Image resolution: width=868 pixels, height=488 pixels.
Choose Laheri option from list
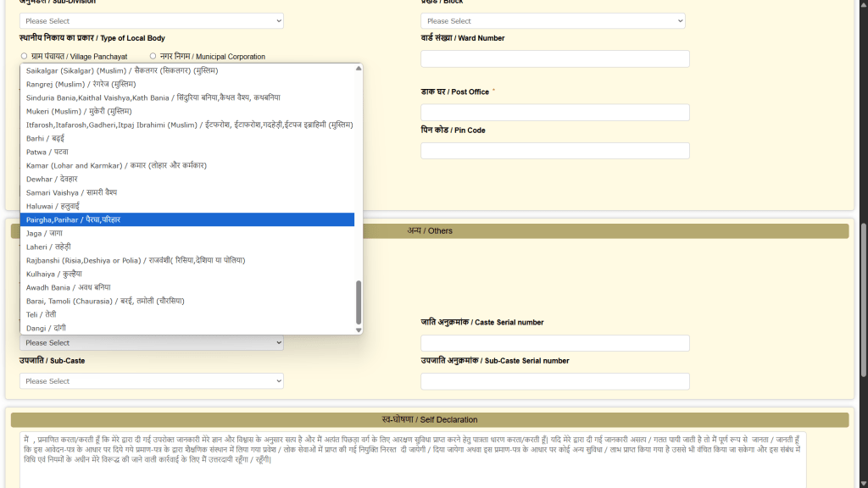pos(187,247)
